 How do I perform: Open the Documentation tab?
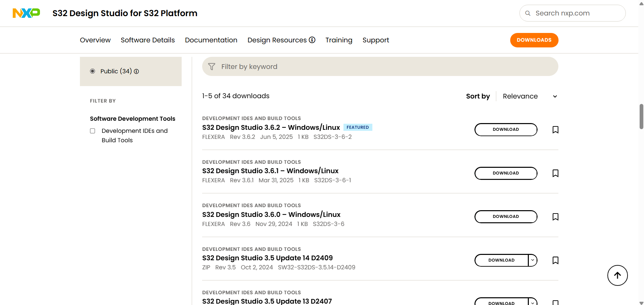211,40
